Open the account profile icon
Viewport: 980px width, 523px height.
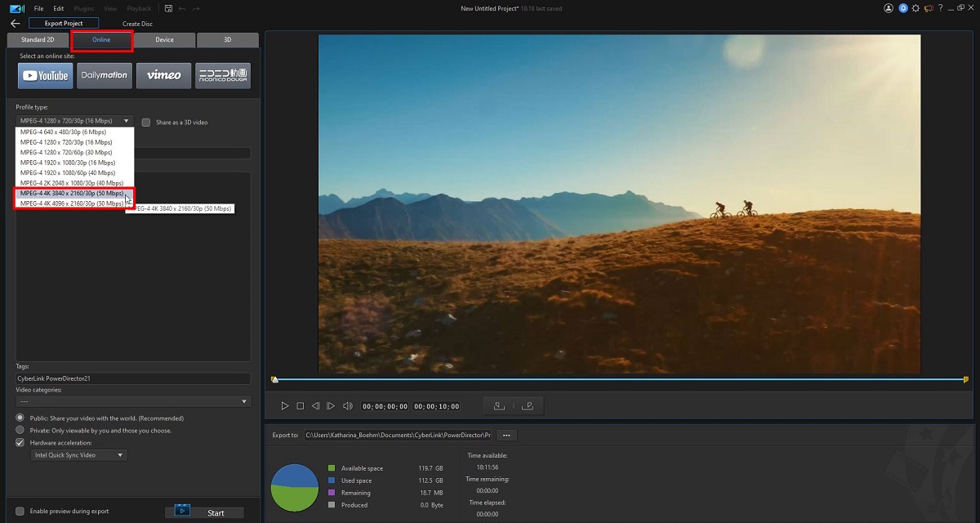(x=889, y=8)
